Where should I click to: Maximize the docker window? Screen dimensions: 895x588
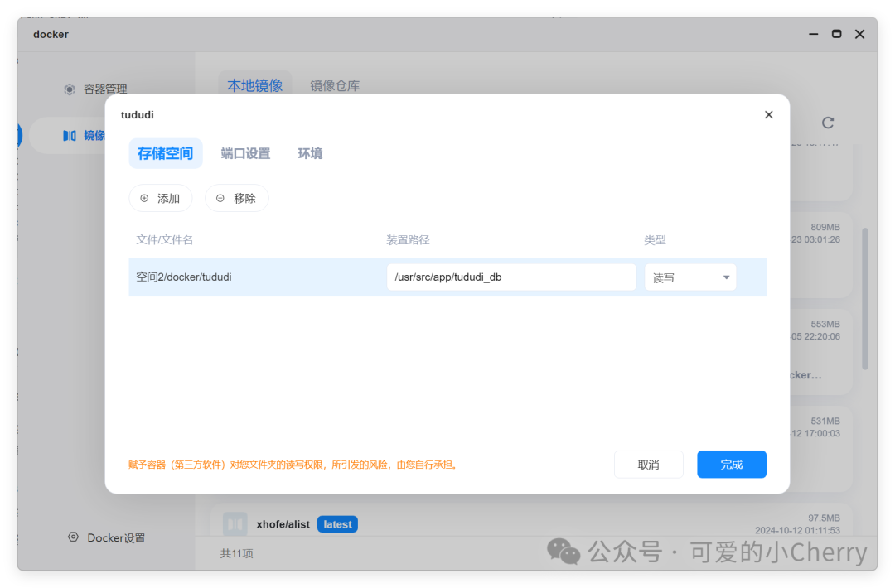pyautogui.click(x=836, y=34)
